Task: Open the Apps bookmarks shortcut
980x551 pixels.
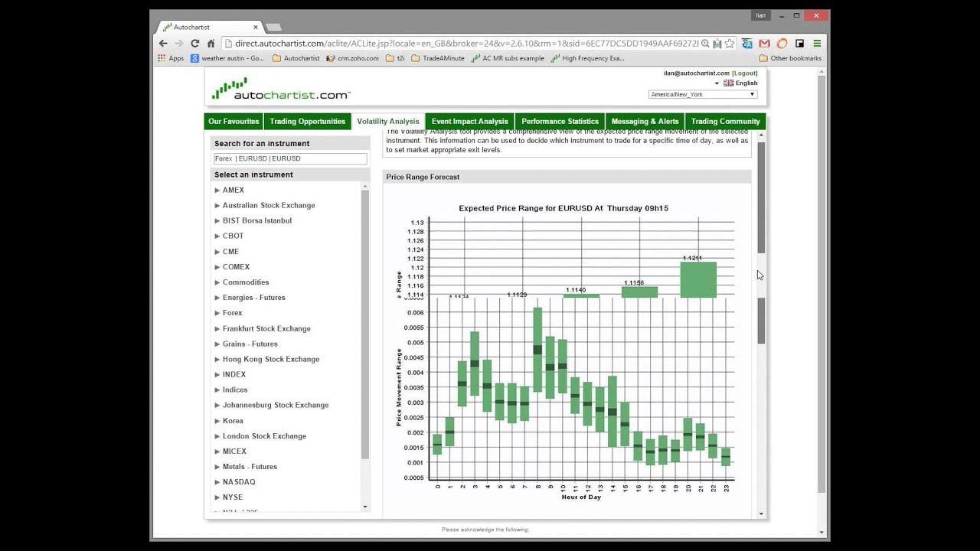Action: 171,58
